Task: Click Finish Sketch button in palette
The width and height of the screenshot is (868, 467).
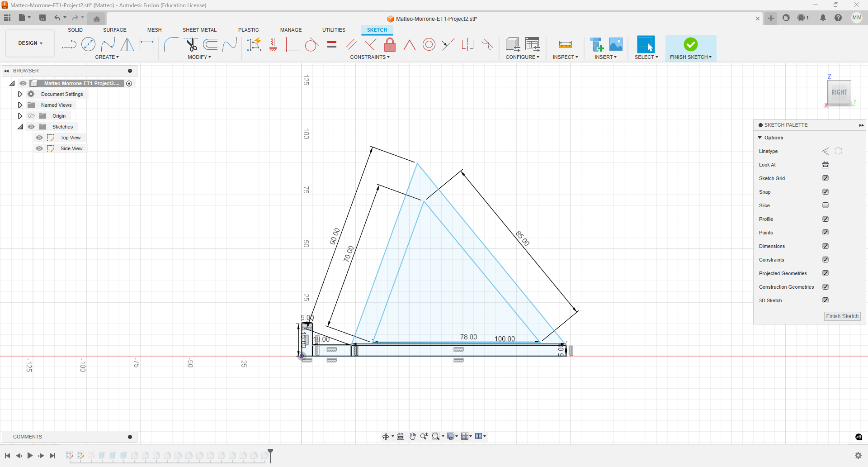Action: click(842, 316)
